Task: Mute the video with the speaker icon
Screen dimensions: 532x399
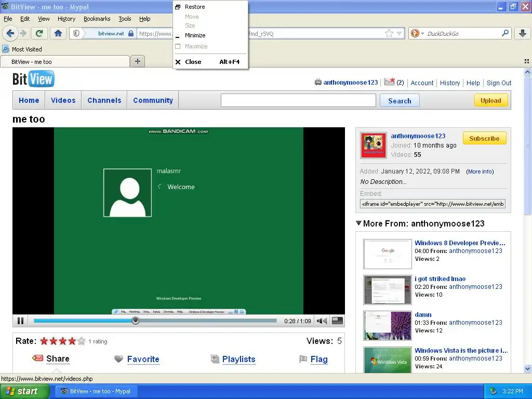Action: point(321,321)
